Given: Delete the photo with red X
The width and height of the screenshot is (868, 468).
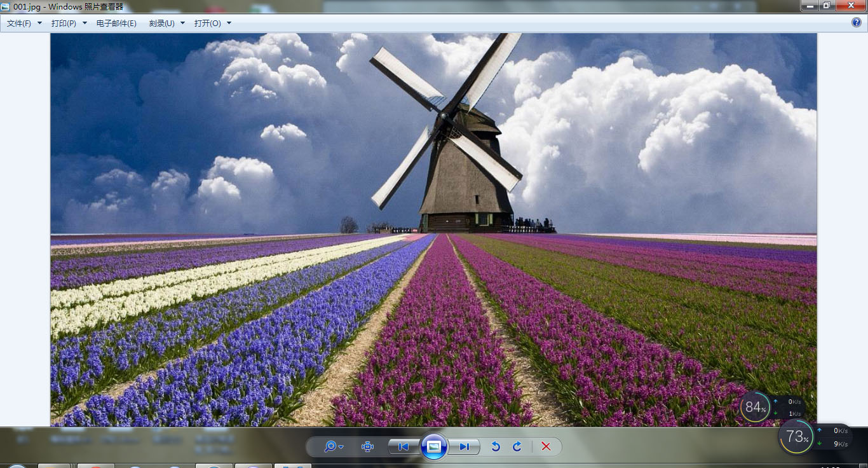Looking at the screenshot, I should tap(546, 447).
